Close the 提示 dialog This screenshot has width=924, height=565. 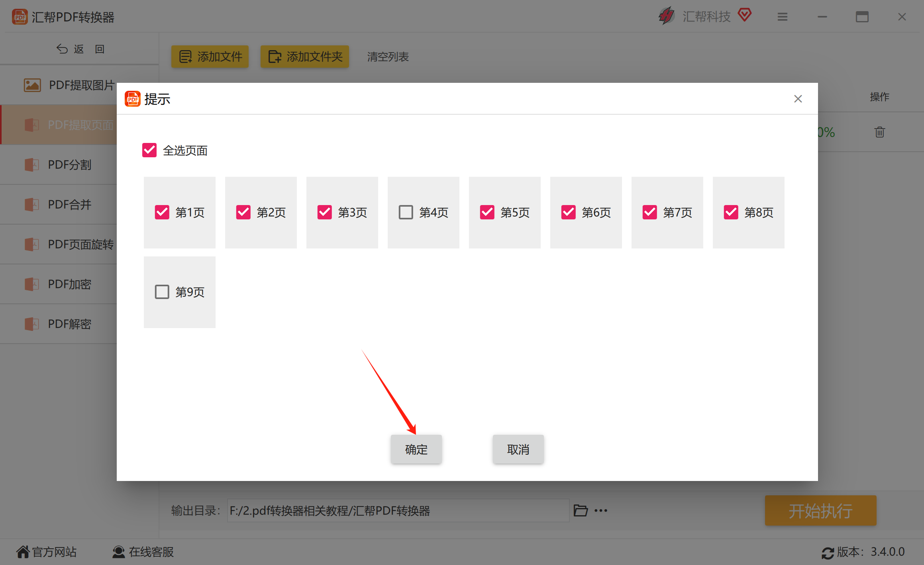[x=798, y=99]
